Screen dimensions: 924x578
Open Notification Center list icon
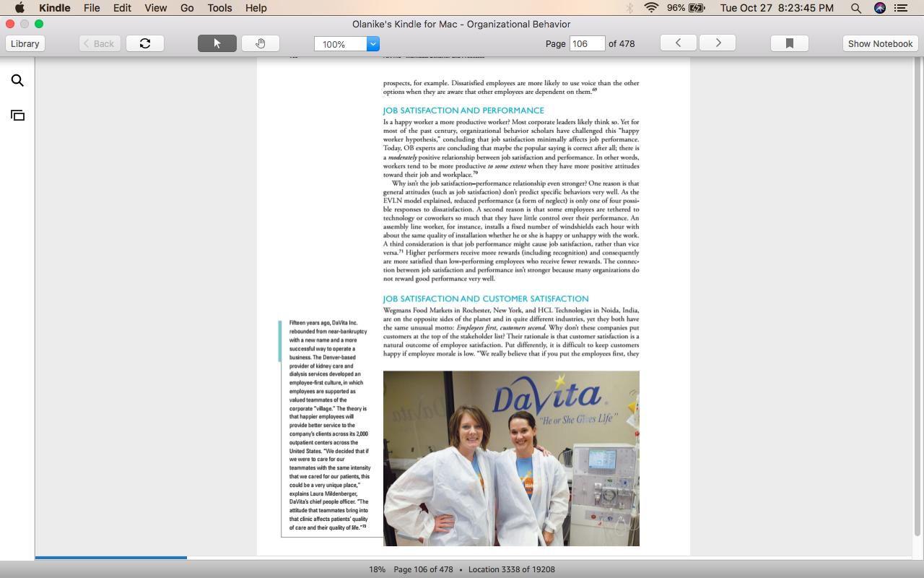pos(901,8)
